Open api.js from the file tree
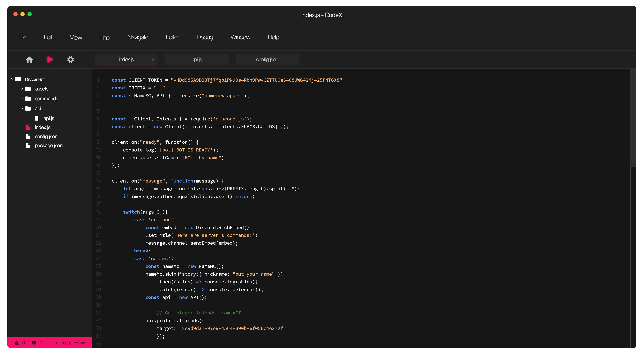 [49, 118]
